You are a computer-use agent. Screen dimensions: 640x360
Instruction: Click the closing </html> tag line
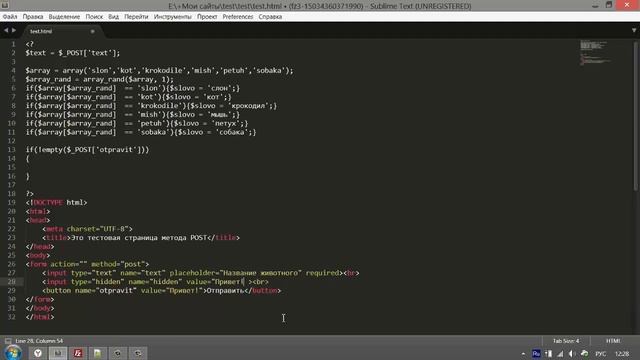40,317
